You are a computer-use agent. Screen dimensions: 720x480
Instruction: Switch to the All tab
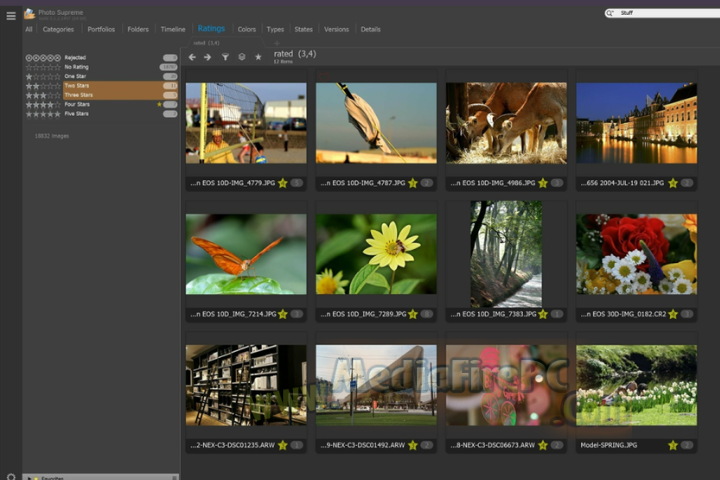pyautogui.click(x=29, y=29)
